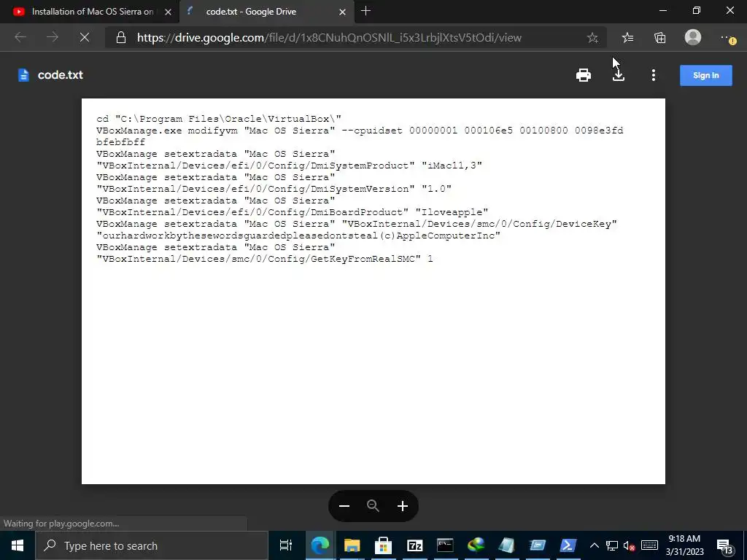Click the bfebfbff text line

(x=120, y=142)
